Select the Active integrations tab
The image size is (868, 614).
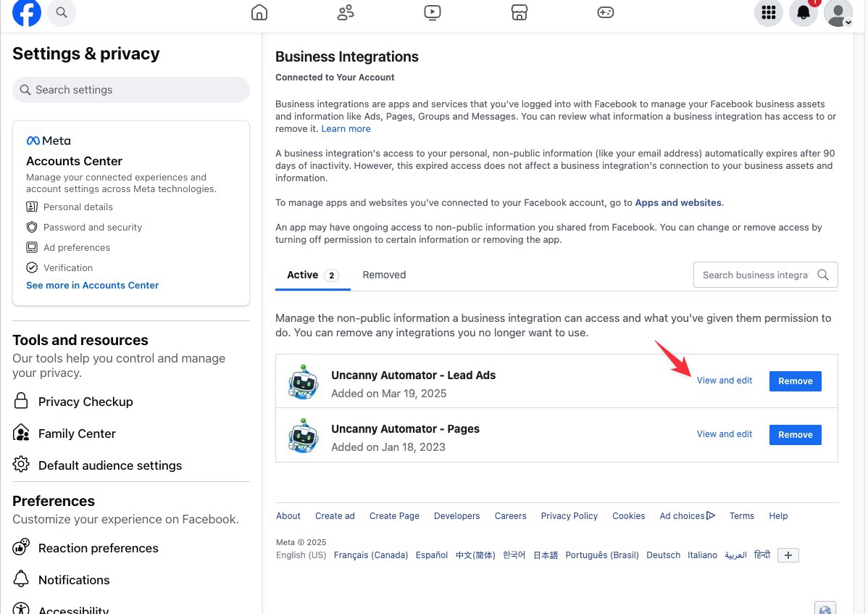(312, 275)
